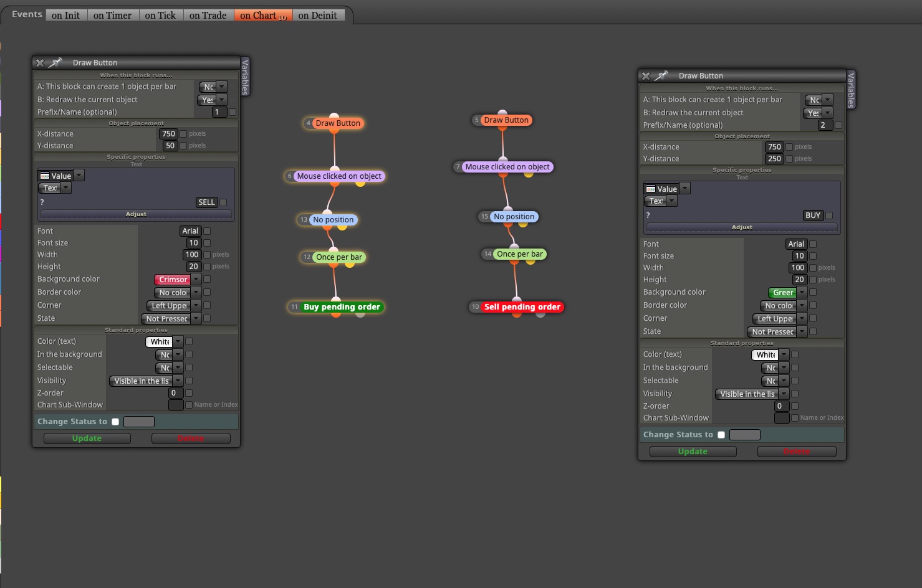Switch to the on Timer tab

112,15
